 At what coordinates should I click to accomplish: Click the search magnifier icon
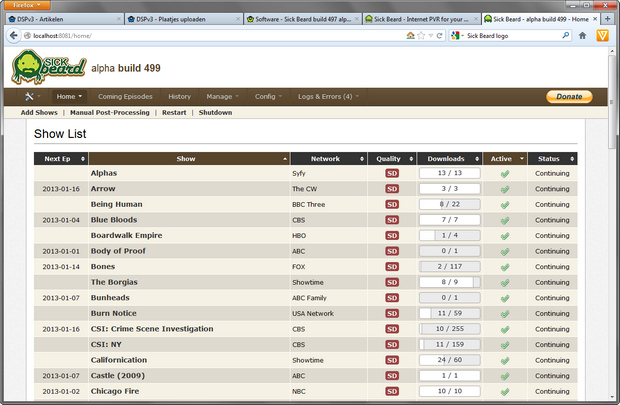(x=566, y=36)
